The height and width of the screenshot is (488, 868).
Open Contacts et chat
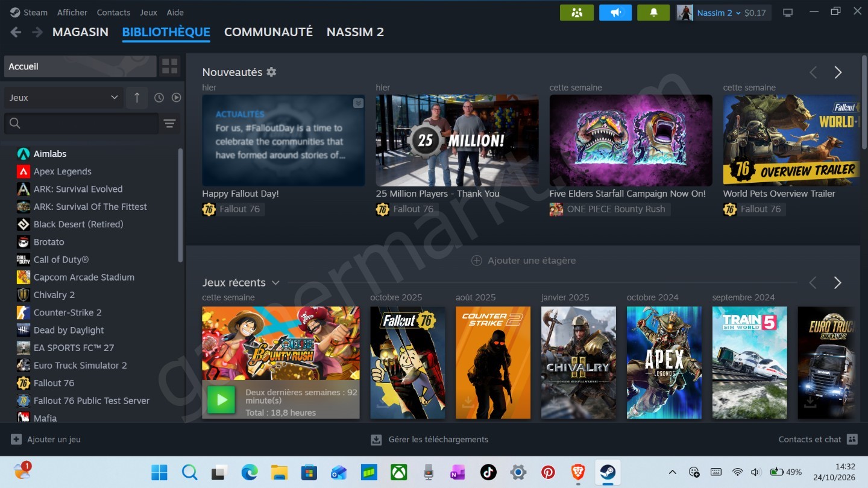coord(818,440)
